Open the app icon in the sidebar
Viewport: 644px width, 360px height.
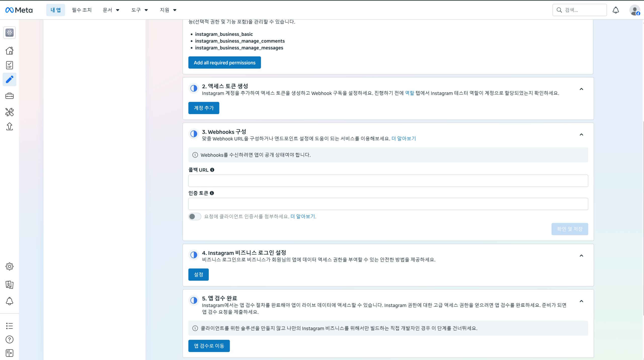[10, 33]
